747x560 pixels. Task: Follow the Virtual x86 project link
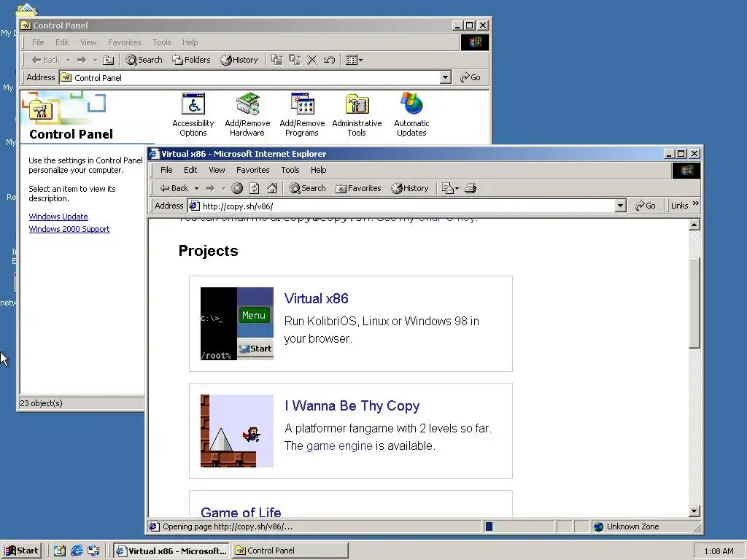pos(317,298)
